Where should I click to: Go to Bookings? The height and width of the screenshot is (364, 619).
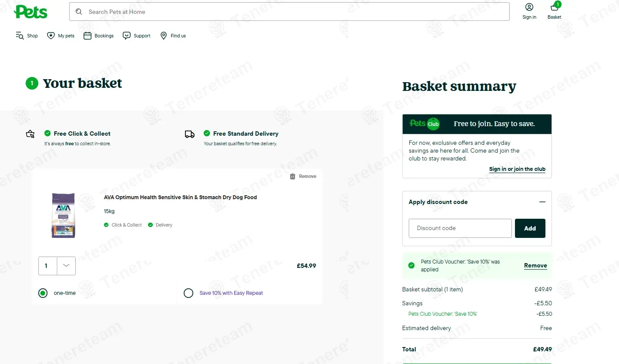(x=98, y=36)
